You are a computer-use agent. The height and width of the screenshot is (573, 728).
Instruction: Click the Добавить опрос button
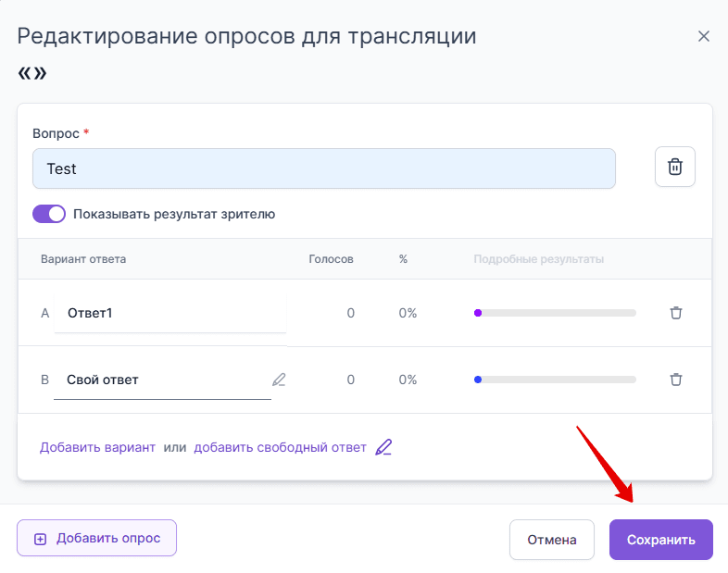(x=96, y=538)
